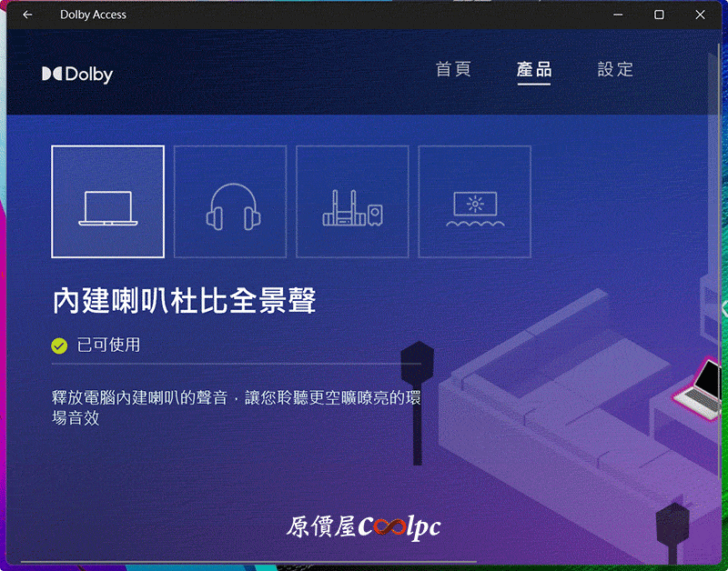Click the description text starting with 釋放電腦內建喇叭
Screen dimensions: 728x571
237,407
